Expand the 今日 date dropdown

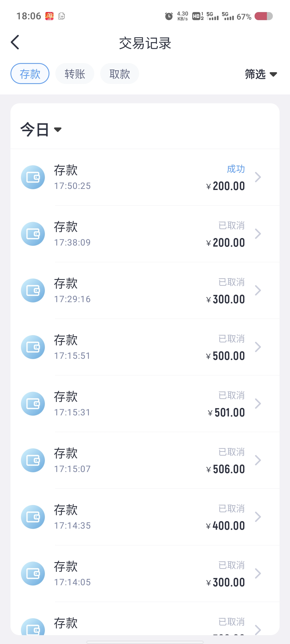tap(41, 130)
